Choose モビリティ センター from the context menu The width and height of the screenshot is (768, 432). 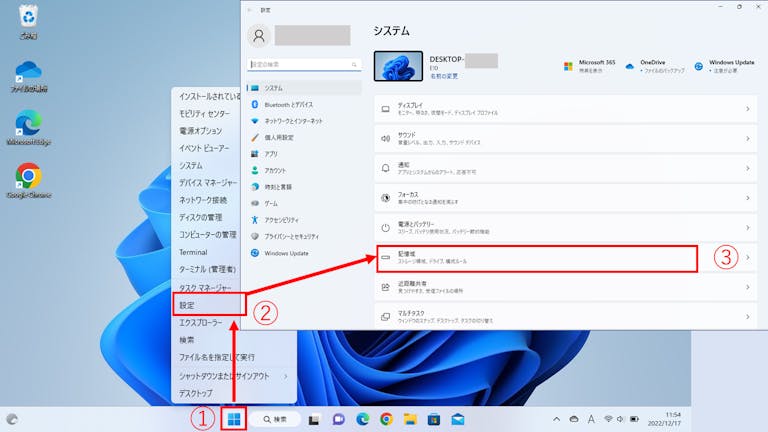tap(205, 114)
